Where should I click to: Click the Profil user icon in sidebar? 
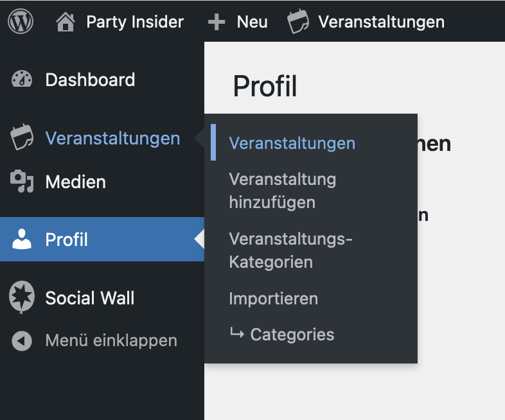point(22,240)
